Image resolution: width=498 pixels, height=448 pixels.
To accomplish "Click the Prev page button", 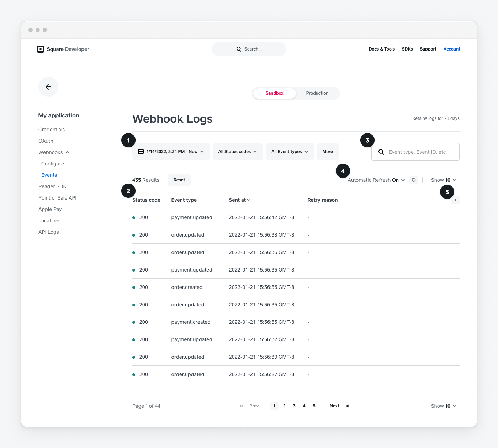I will click(x=254, y=406).
